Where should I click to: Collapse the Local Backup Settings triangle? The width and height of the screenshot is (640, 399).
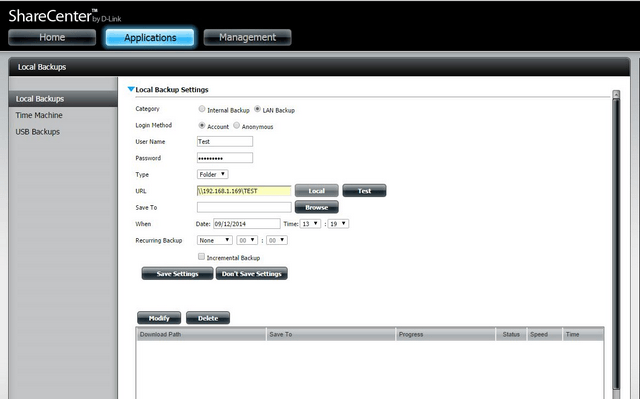tap(131, 89)
